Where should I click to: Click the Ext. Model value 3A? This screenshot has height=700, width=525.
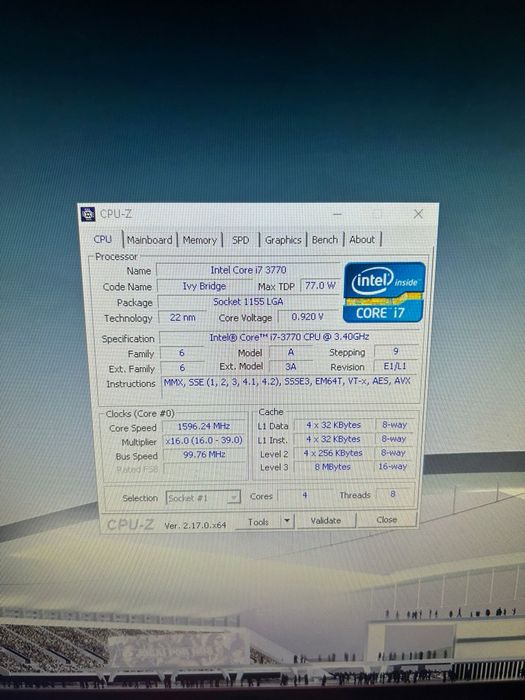pos(291,367)
